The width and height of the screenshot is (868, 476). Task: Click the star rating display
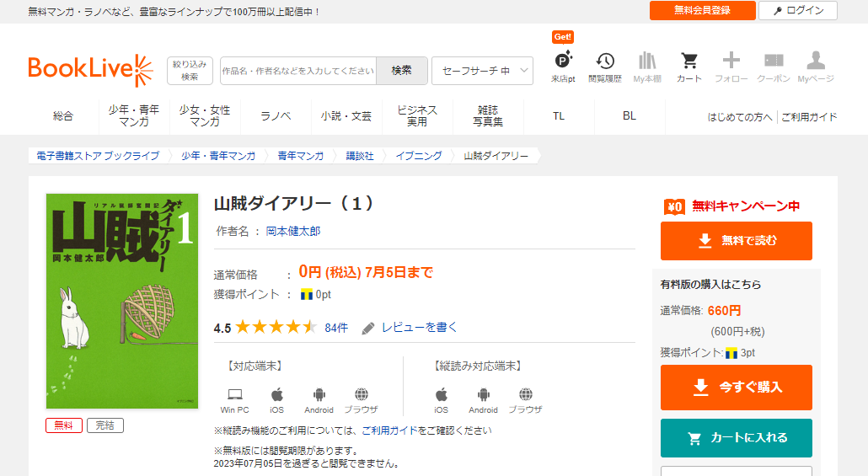tap(276, 328)
